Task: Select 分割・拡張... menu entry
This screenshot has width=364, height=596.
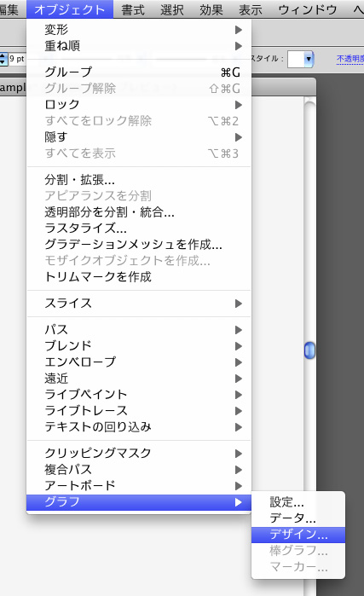Action: pyautogui.click(x=139, y=179)
